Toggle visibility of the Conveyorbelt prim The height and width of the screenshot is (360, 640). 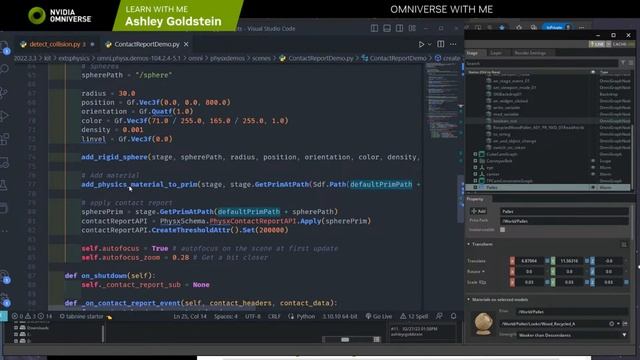click(593, 161)
